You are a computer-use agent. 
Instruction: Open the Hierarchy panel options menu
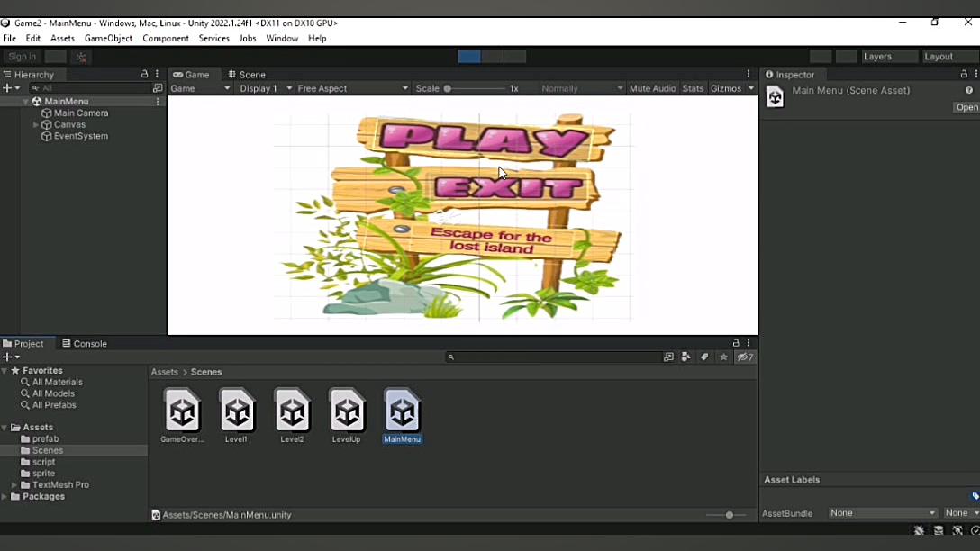tap(157, 74)
